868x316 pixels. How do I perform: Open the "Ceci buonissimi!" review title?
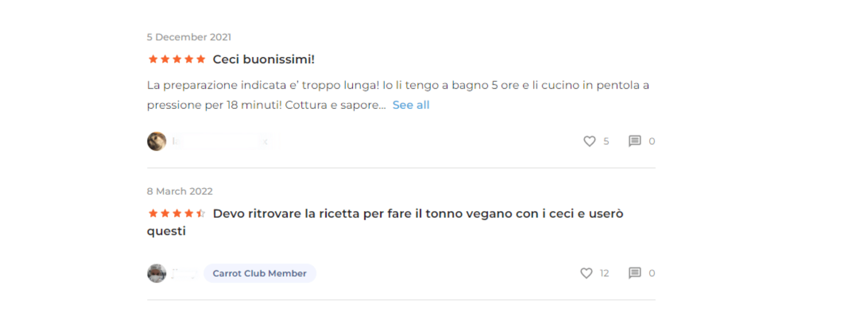(x=264, y=59)
